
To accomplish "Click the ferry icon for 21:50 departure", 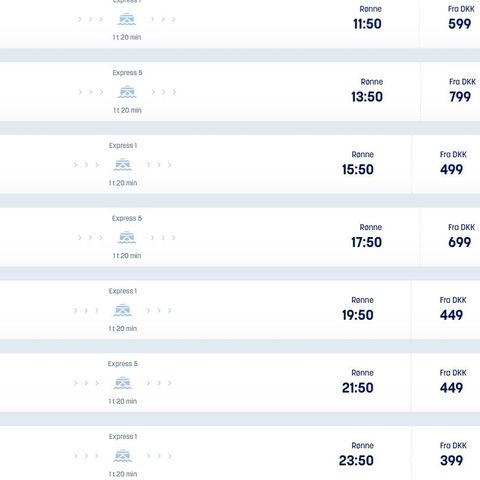I will tap(123, 383).
